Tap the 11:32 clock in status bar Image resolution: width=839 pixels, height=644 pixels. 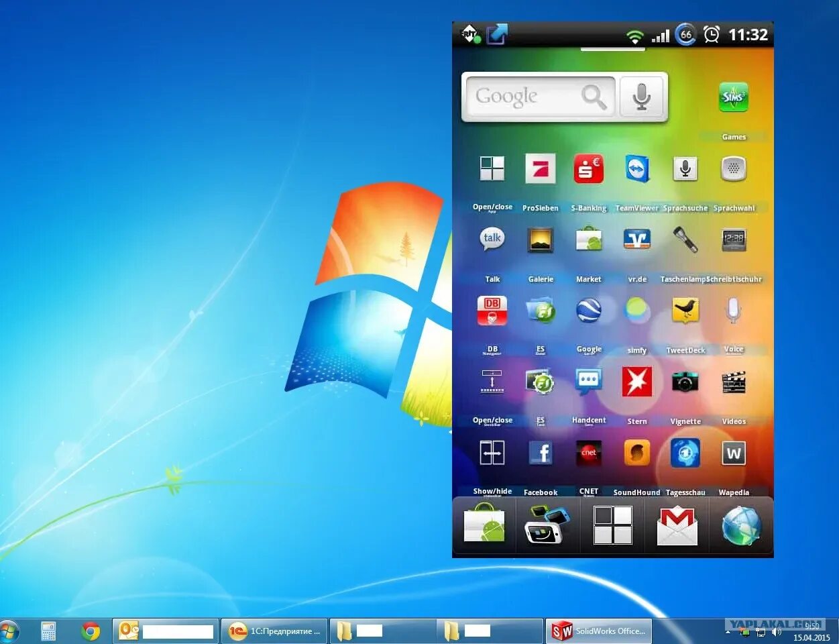pyautogui.click(x=748, y=35)
